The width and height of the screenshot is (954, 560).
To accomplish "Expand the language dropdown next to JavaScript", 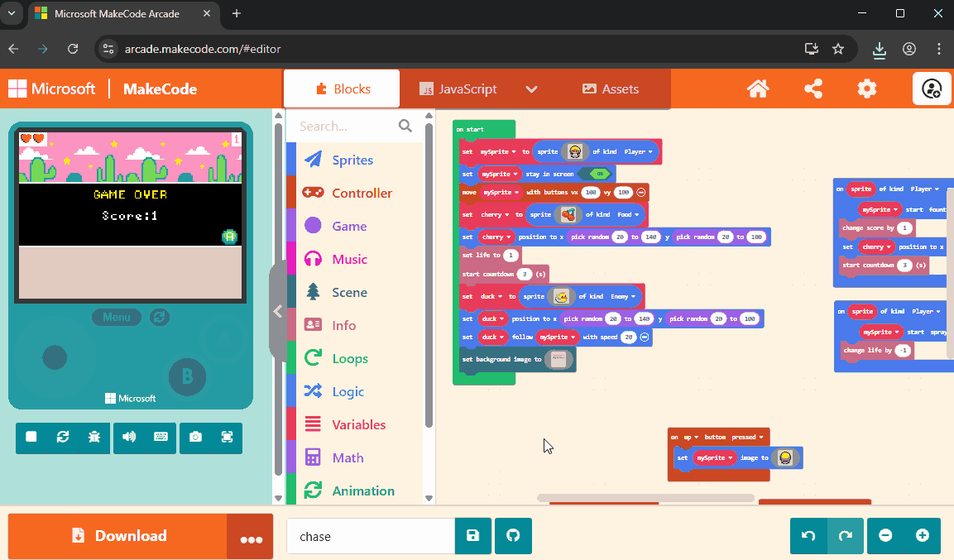I will [x=531, y=89].
